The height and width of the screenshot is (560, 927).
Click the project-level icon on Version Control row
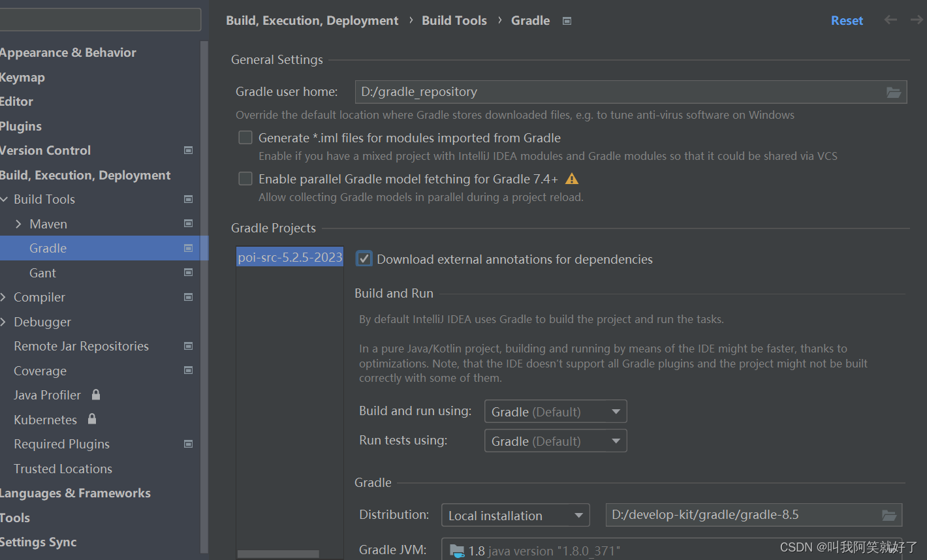pyautogui.click(x=188, y=150)
